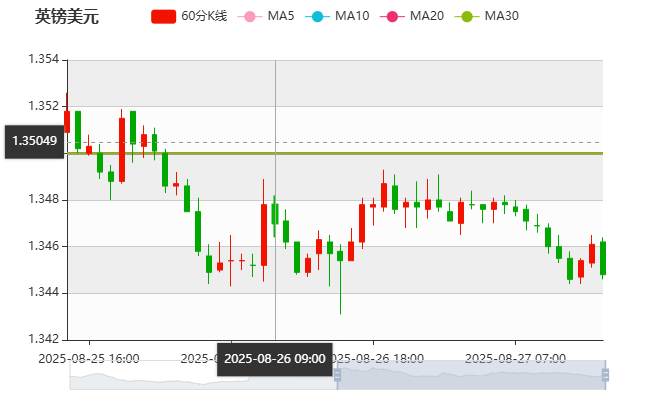The width and height of the screenshot is (670, 400).
Task: Toggle the 60分K线 legend series
Action: tap(189, 16)
